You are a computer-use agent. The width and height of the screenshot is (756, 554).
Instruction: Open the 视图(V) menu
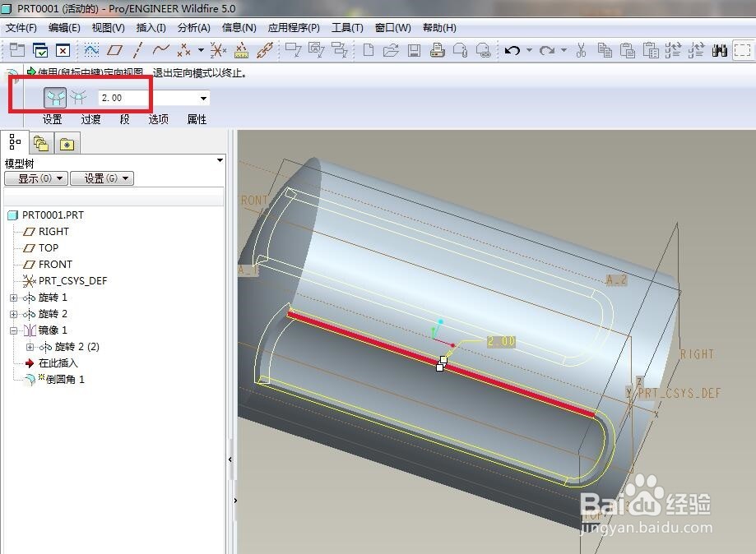click(108, 27)
